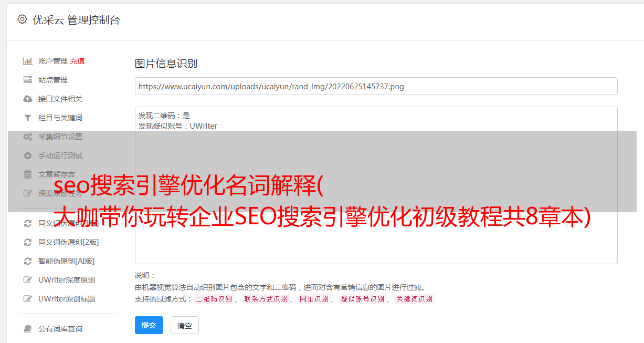Click the 关键词识别 tag
The image size is (644, 343).
414,299
